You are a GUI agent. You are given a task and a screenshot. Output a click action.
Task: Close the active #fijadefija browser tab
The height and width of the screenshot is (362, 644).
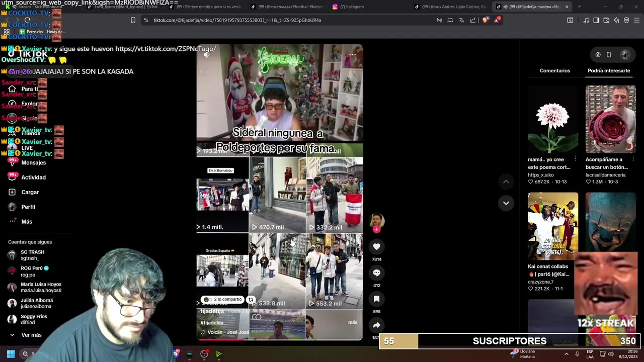pos(567,7)
